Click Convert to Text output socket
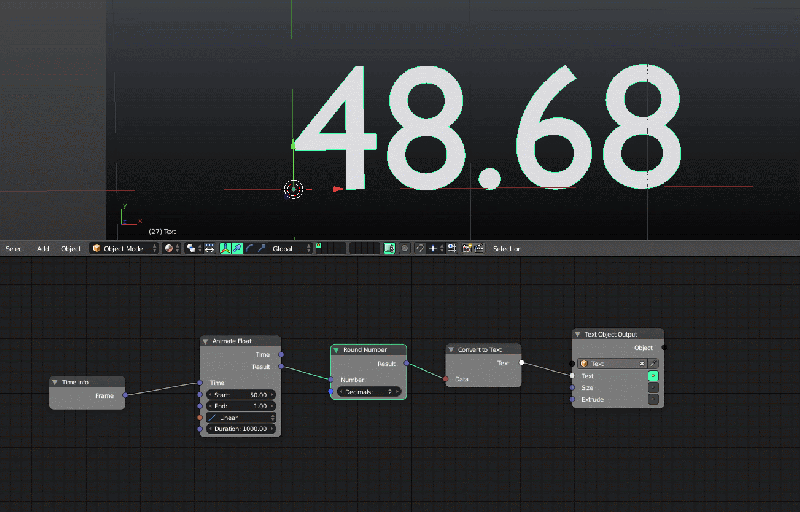Viewport: 800px width, 512px height. [521, 363]
